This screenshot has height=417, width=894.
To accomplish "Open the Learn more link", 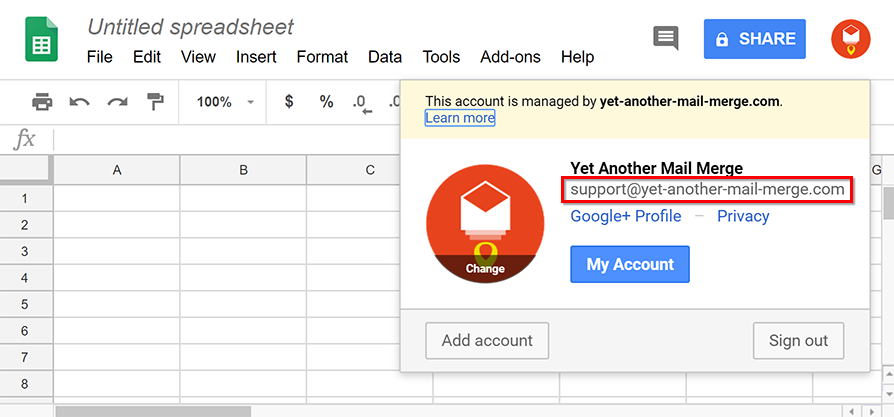I will pyautogui.click(x=459, y=118).
